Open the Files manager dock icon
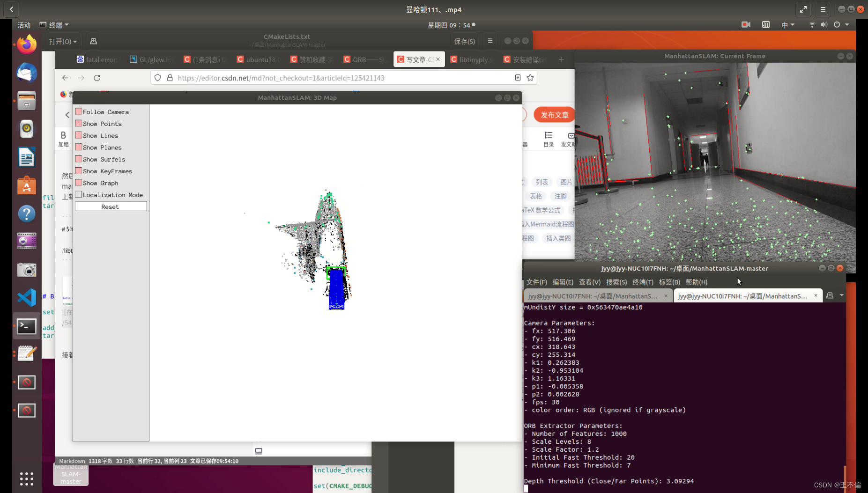Viewport: 868px width, 493px height. (x=27, y=101)
